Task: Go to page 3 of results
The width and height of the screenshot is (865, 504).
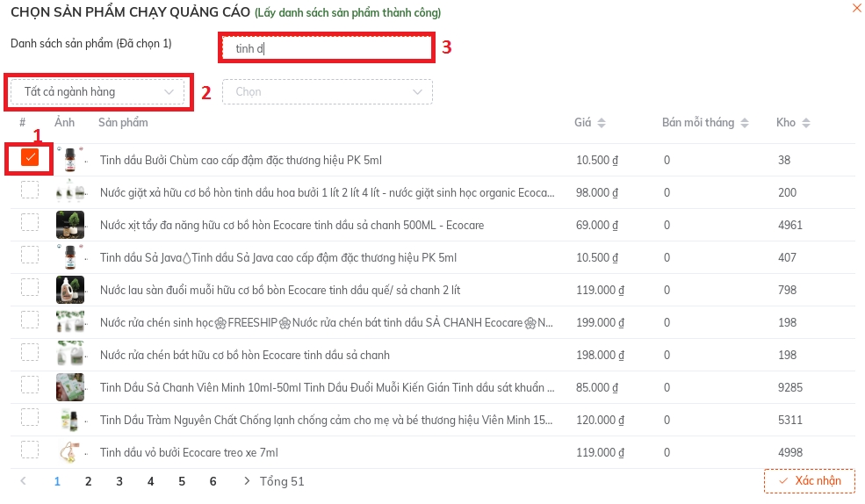Action: point(119,481)
